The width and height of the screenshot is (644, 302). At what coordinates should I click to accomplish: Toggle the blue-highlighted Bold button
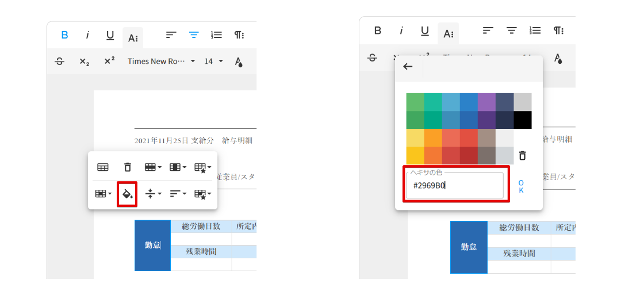click(64, 35)
